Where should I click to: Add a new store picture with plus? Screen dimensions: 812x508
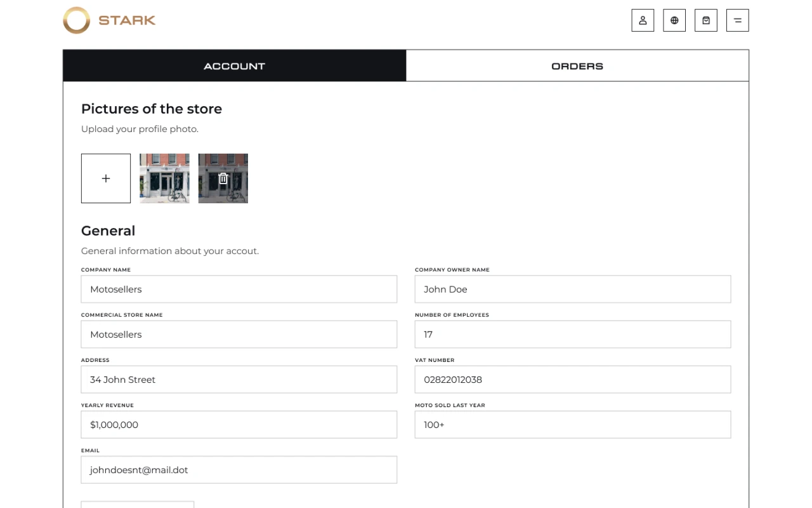click(x=106, y=178)
